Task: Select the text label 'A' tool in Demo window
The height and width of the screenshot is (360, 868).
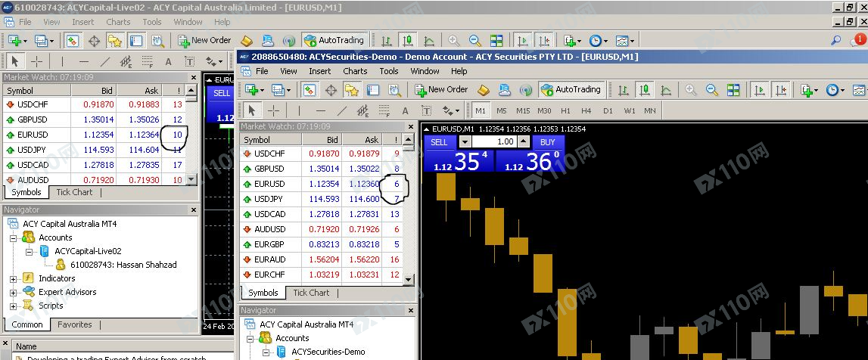Action: tap(406, 111)
